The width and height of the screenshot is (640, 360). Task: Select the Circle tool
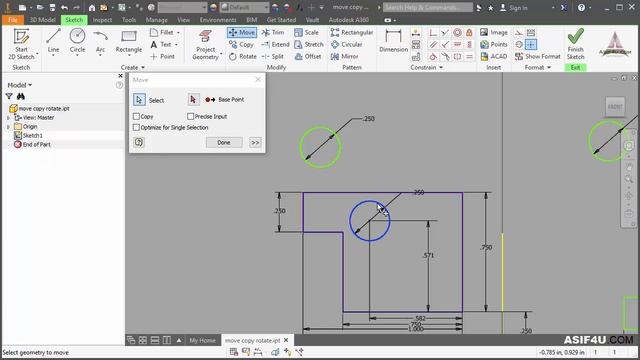click(77, 41)
